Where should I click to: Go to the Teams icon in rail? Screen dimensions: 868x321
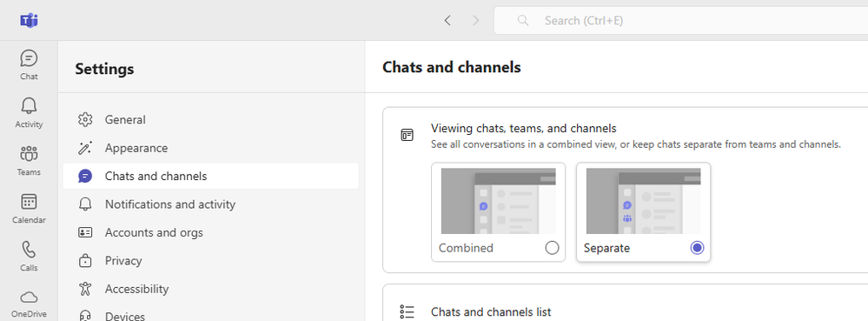coord(29,154)
